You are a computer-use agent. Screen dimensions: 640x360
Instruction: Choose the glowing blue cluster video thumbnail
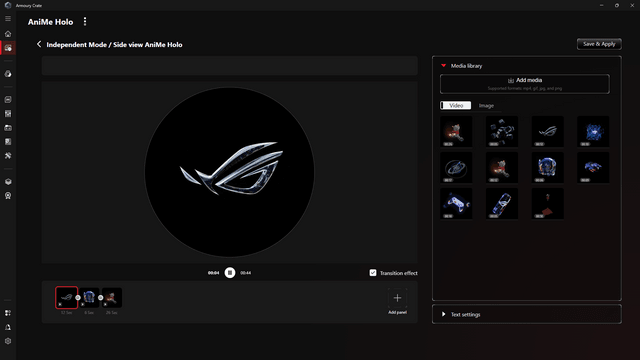593,131
